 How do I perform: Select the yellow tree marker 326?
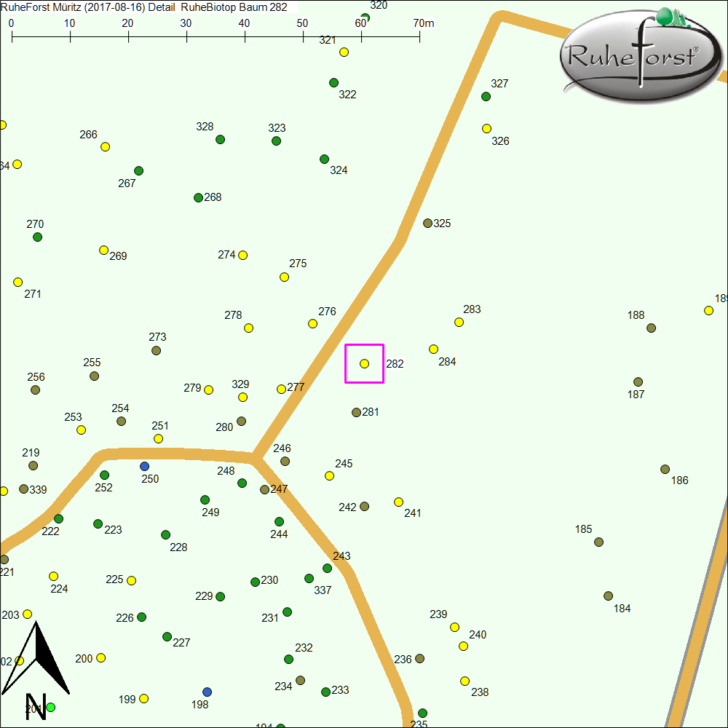click(486, 128)
